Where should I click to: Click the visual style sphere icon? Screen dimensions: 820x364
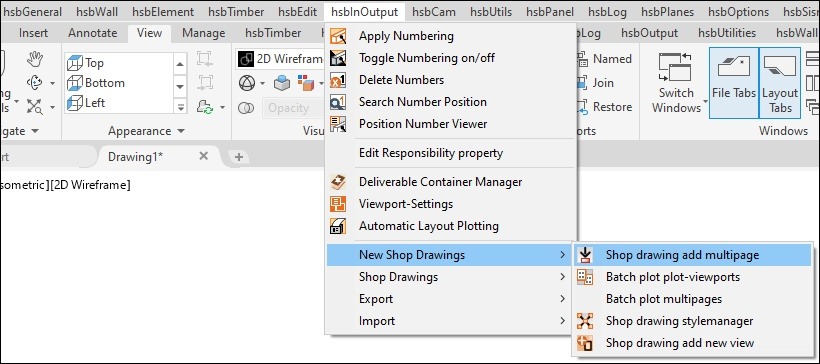pyautogui.click(x=246, y=83)
